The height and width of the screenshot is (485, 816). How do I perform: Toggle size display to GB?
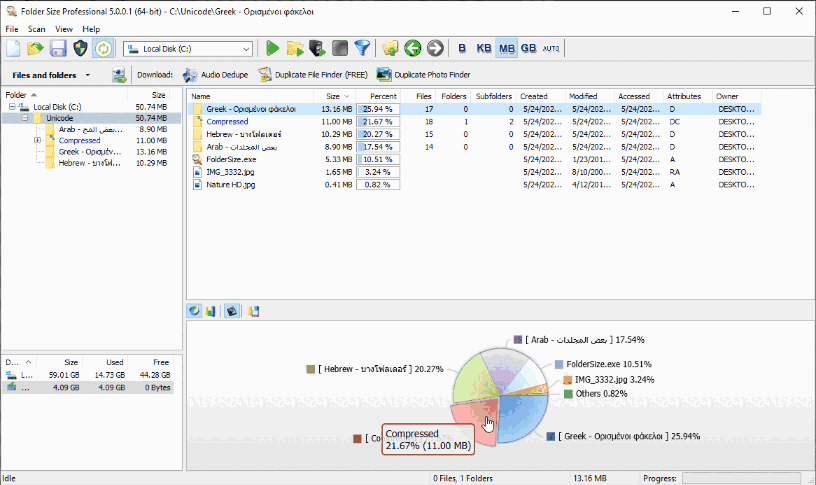coord(528,48)
